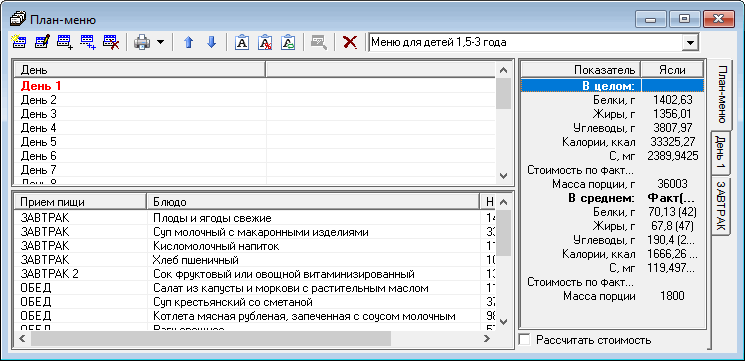Image resolution: width=745 pixels, height=361 pixels.
Task: Click the 'Ясли' column header
Action: [x=672, y=70]
